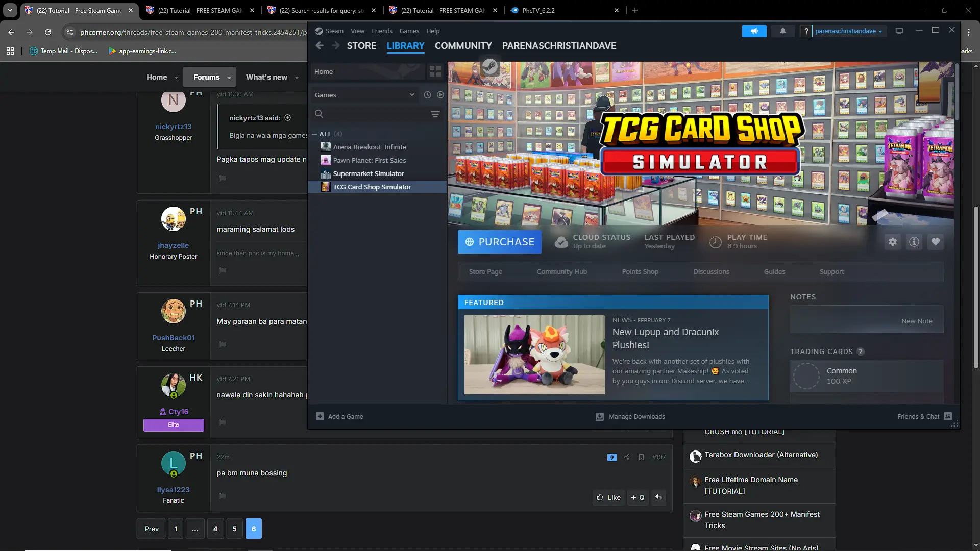Show game info panel icon
The image size is (980, 551).
[914, 242]
